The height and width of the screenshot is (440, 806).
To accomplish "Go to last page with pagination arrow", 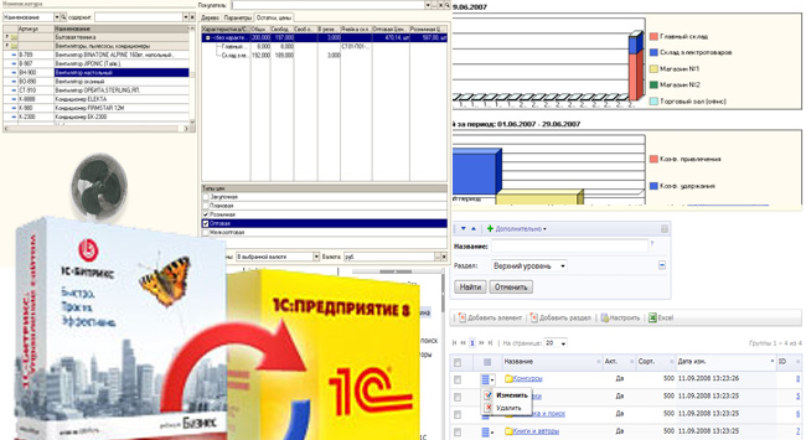I will pos(490,343).
